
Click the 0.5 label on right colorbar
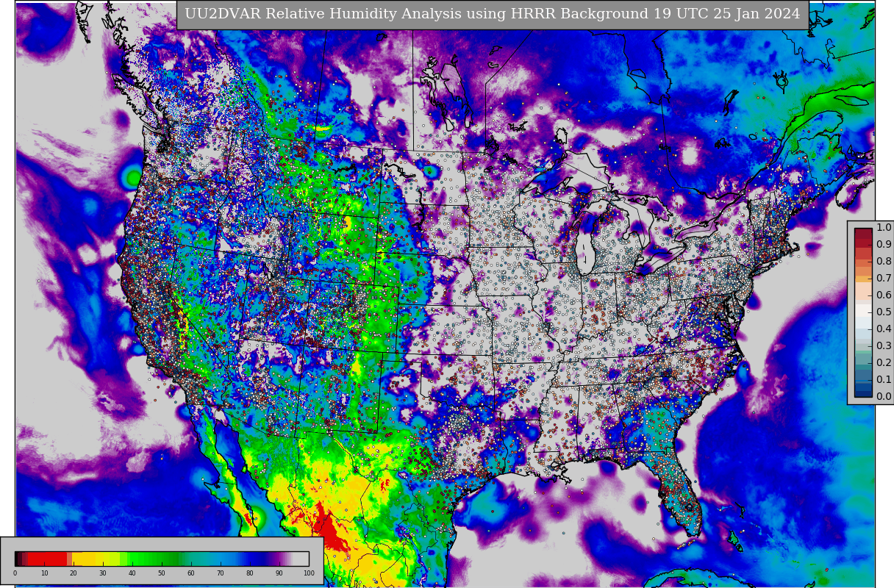tap(884, 312)
